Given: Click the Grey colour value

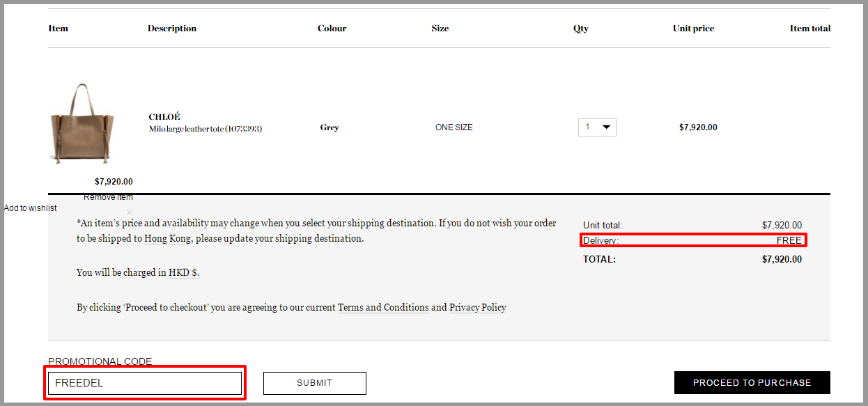Looking at the screenshot, I should coord(330,127).
